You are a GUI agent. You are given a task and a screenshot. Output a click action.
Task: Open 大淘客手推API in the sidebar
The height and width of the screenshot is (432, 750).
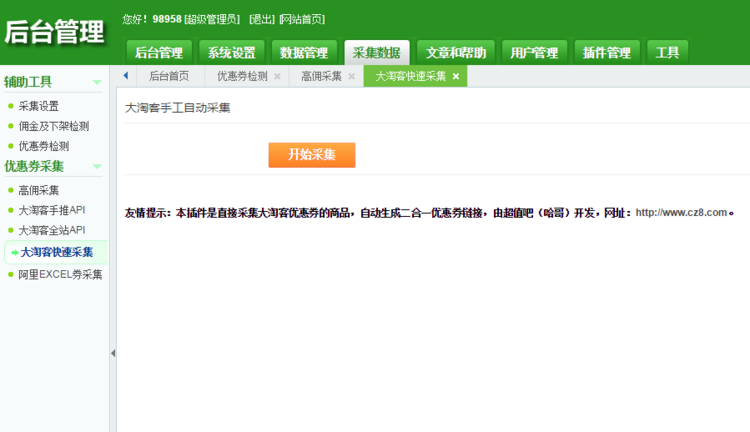pos(52,210)
